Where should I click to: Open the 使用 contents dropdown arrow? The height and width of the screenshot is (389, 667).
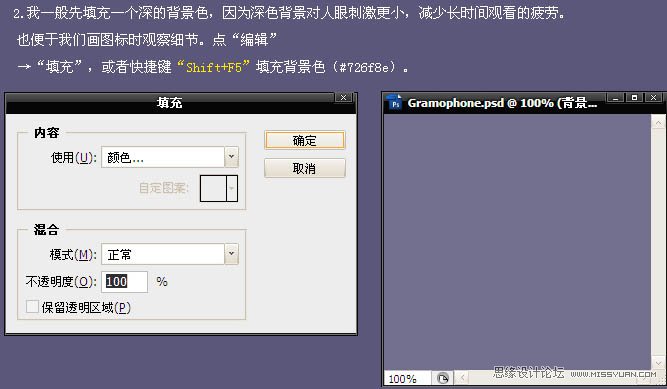231,157
